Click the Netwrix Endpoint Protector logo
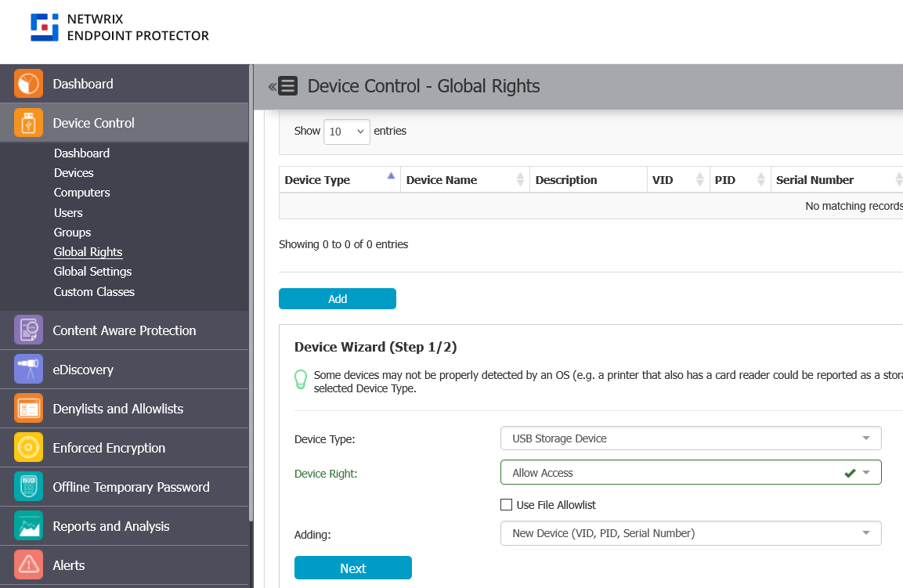This screenshot has height=588, width=903. point(120,27)
